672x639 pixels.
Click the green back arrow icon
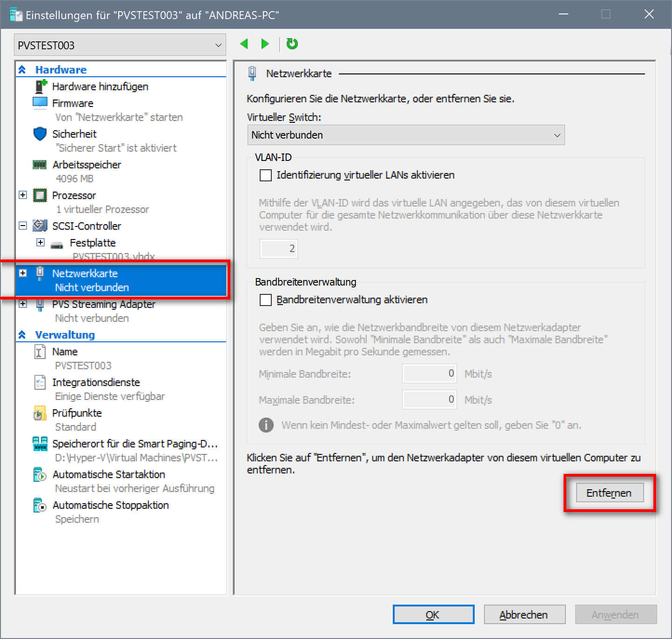point(244,44)
